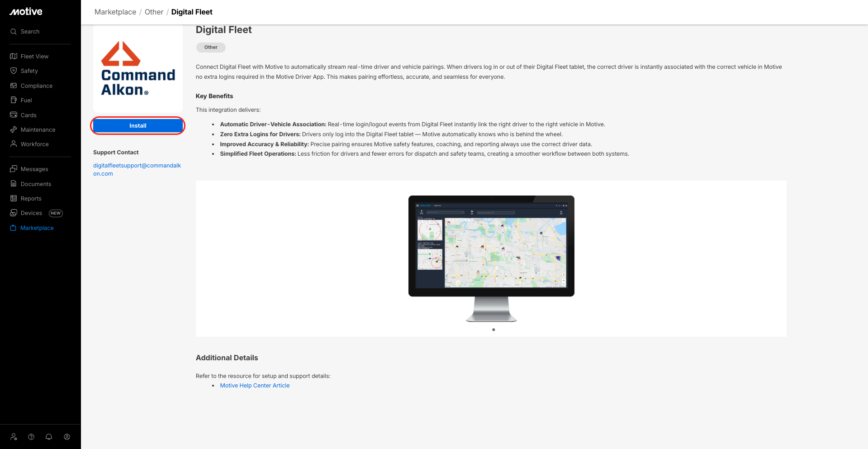Screen dimensions: 868x449
Task: Select the Digital Fleet breadcrumb
Action: [x=192, y=12]
